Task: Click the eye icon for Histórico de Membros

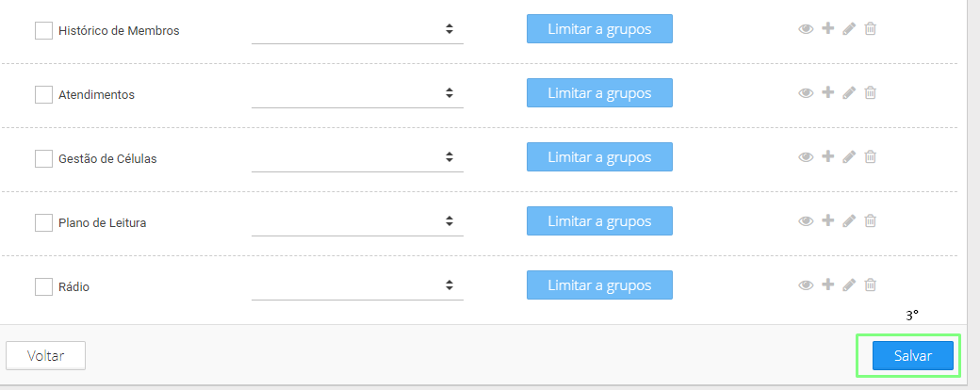Action: (x=806, y=29)
